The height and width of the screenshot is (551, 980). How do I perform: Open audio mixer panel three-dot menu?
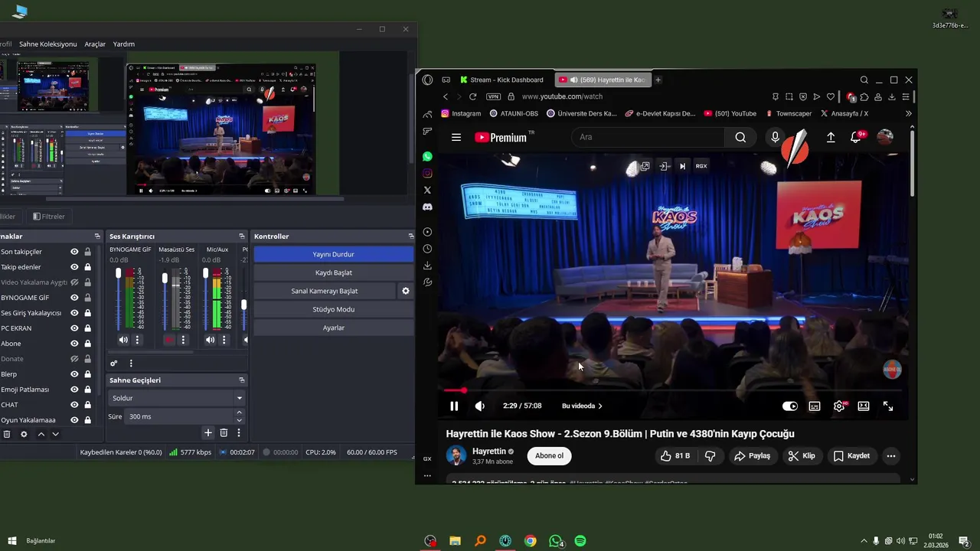[131, 364]
